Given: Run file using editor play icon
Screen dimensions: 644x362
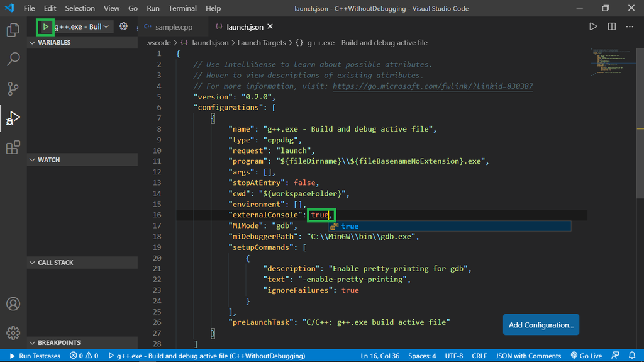Looking at the screenshot, I should pos(593,26).
